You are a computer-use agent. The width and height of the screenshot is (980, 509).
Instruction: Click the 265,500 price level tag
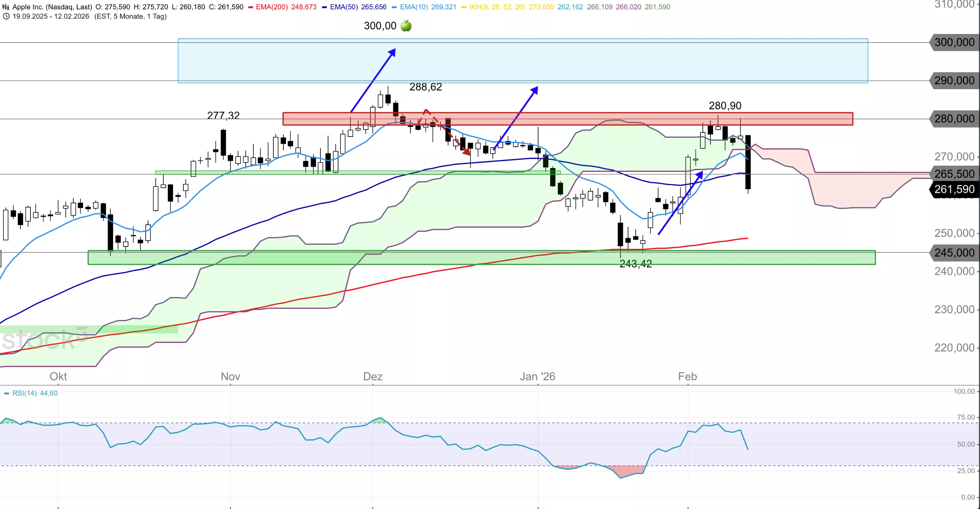(954, 174)
